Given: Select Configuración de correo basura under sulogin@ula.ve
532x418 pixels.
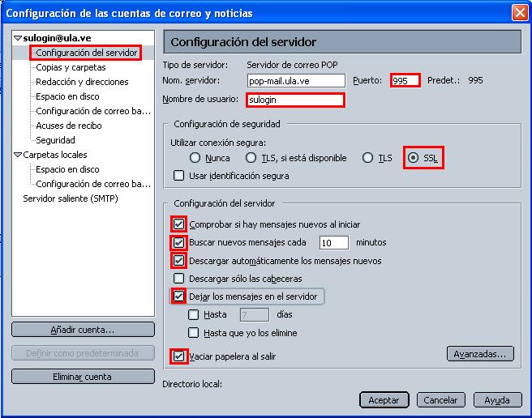Looking at the screenshot, I should click(x=93, y=111).
